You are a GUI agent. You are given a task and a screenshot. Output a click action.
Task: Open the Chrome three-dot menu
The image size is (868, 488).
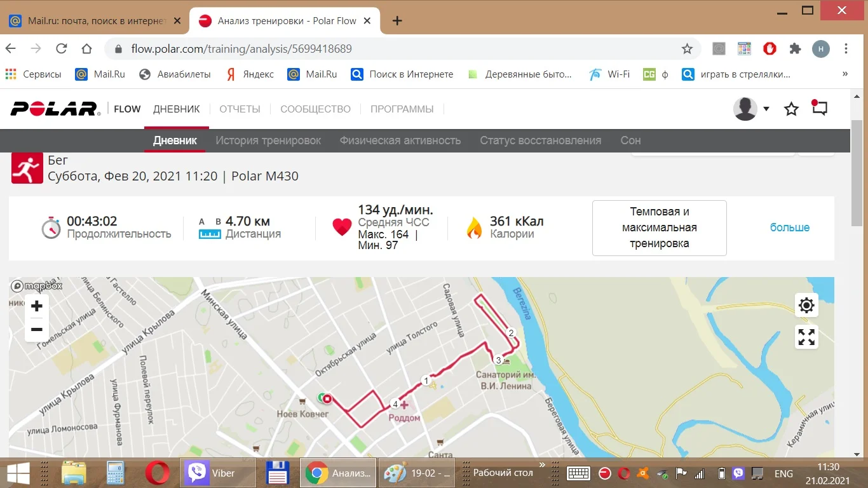846,49
